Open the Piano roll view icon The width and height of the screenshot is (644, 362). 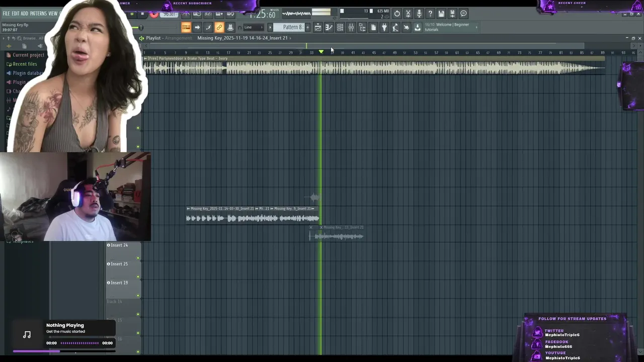pos(329,27)
